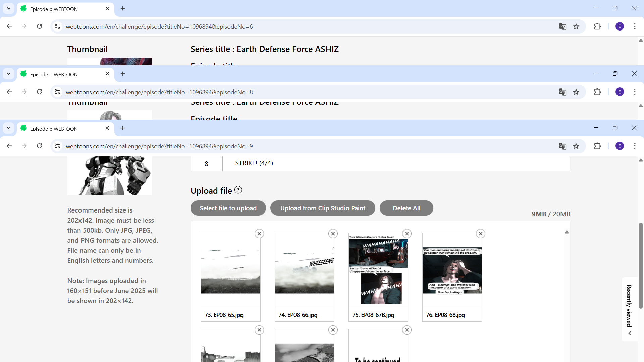View site information in episode 6 window
644x362 pixels.
[x=57, y=26]
